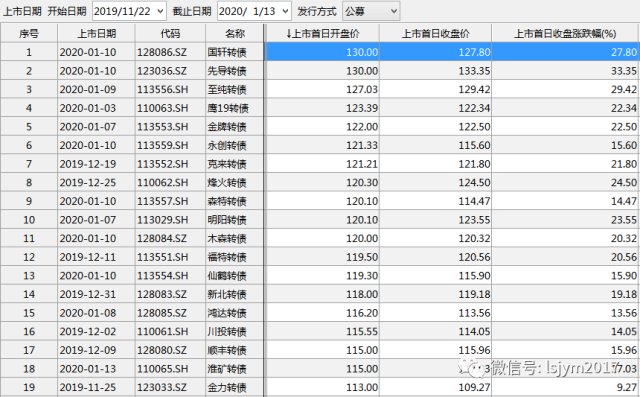
Task: Click the 上市日期 column header
Action: pyautogui.click(x=96, y=33)
